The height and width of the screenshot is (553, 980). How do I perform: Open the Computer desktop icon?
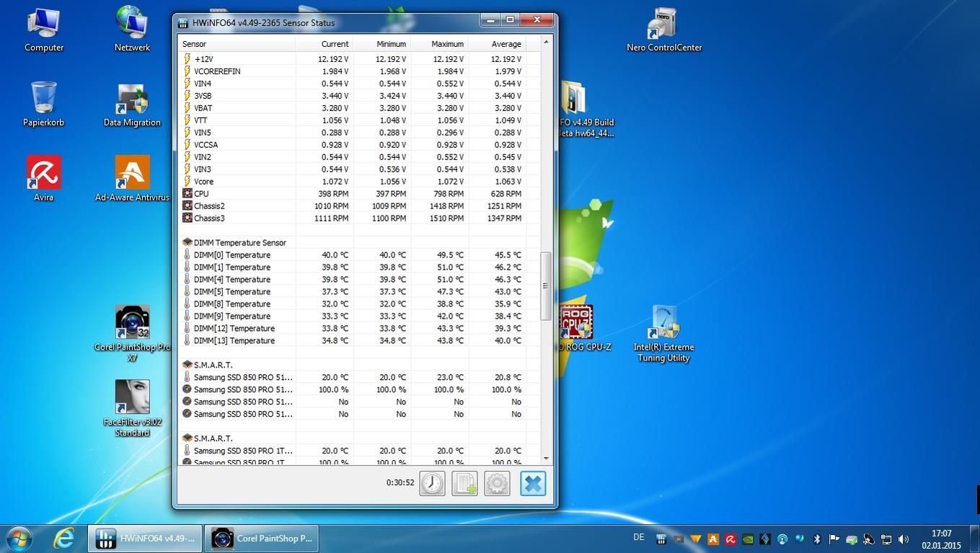[44, 30]
